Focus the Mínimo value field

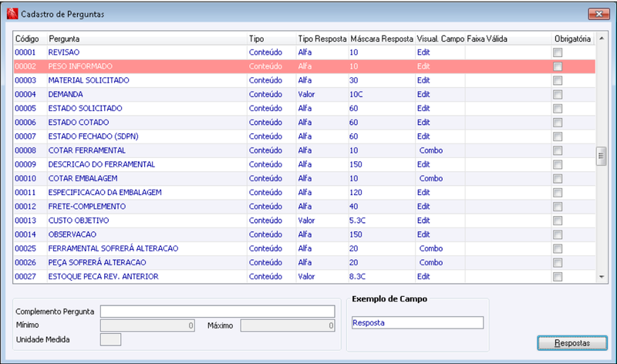(147, 325)
